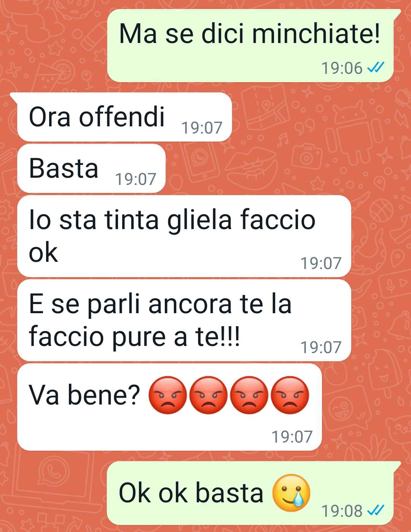Tap the 19:07 timestamp beside 'Basta'
This screenshot has width=411, height=532.
[135, 179]
